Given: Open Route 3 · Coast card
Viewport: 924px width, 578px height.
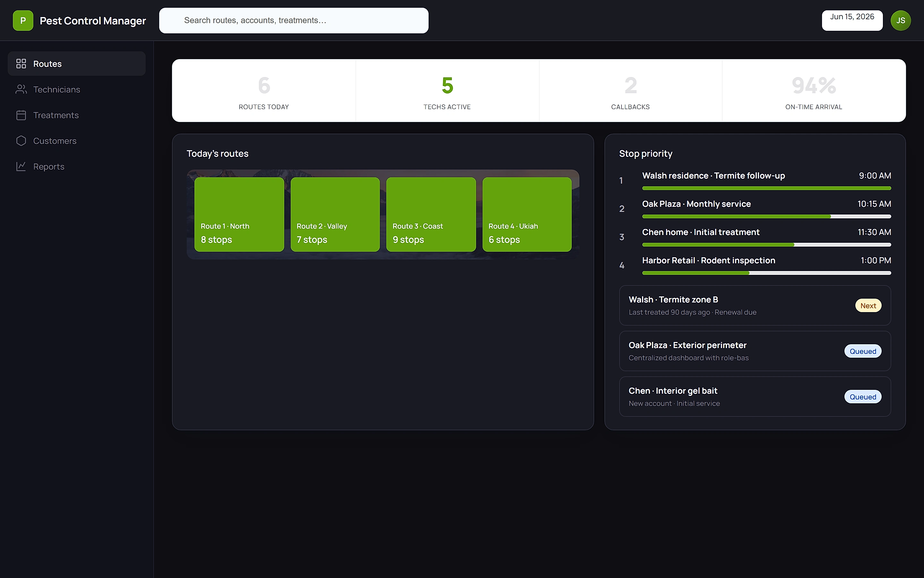Looking at the screenshot, I should click(x=431, y=215).
